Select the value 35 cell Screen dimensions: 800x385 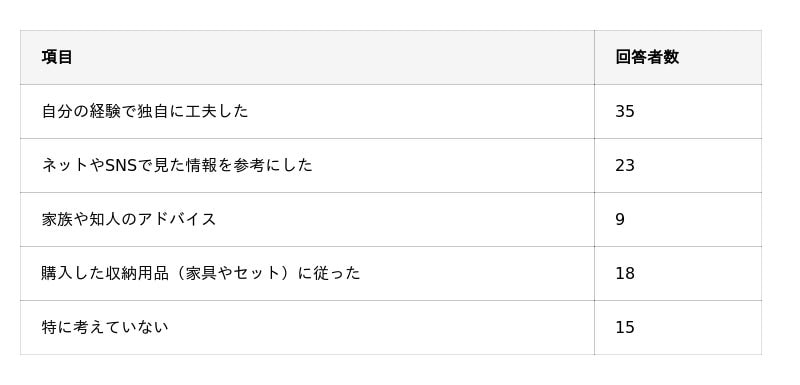click(678, 111)
